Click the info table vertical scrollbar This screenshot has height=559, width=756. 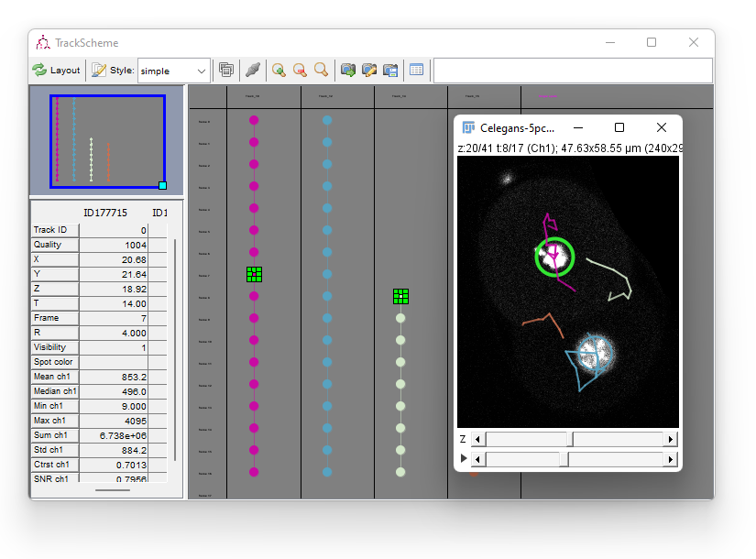pos(175,350)
